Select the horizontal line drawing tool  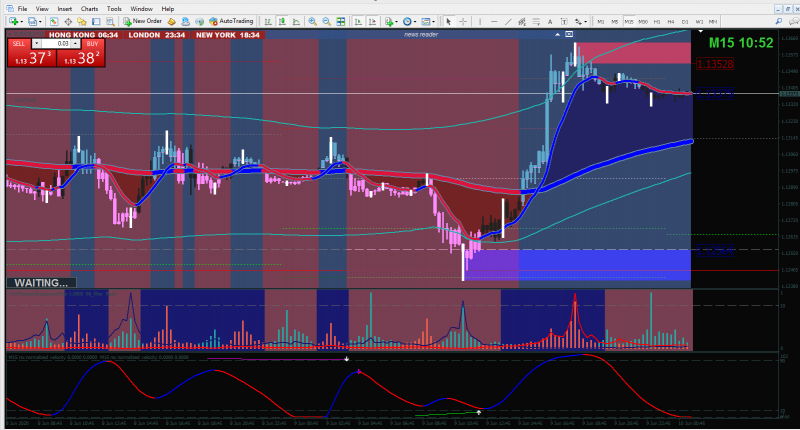[494, 21]
